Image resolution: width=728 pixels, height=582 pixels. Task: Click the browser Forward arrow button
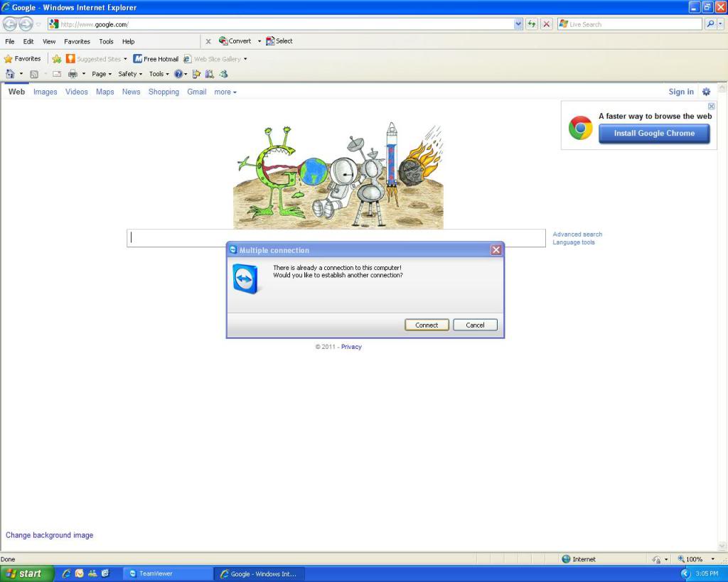26,23
